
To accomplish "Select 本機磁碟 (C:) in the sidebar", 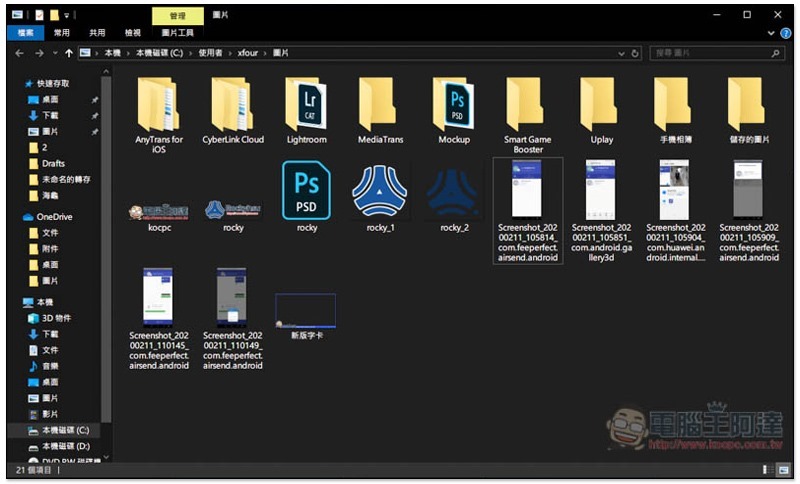I will click(65, 430).
